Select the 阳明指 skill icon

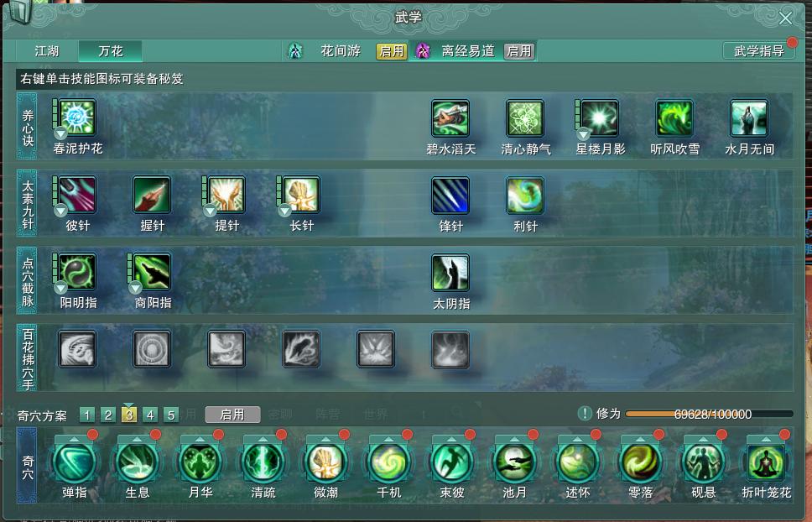[x=77, y=272]
